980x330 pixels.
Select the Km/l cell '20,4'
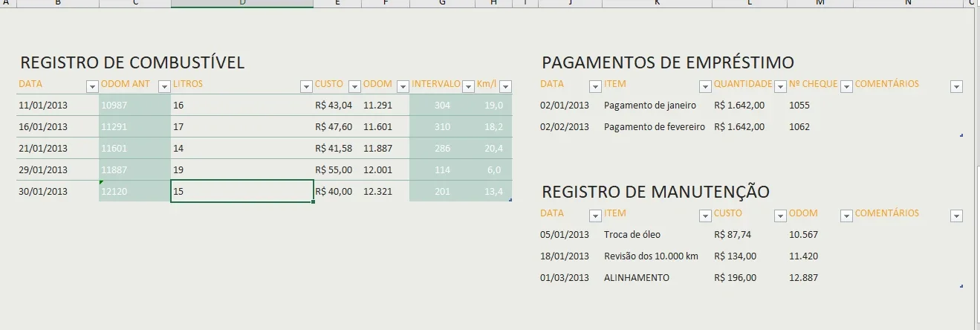[494, 149]
